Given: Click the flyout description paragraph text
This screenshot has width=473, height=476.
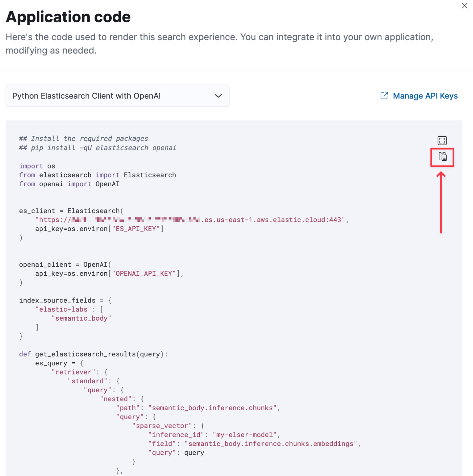Looking at the screenshot, I should [219, 44].
